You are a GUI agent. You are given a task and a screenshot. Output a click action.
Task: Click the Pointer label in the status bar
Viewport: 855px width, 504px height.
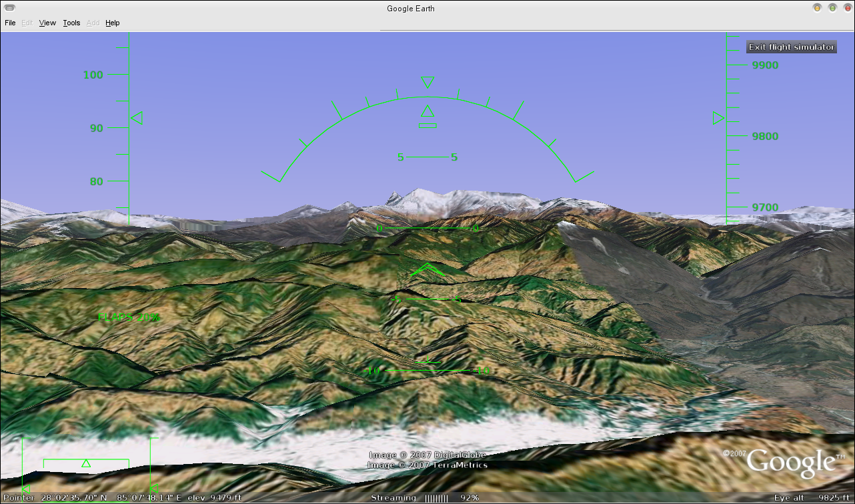pos(19,498)
